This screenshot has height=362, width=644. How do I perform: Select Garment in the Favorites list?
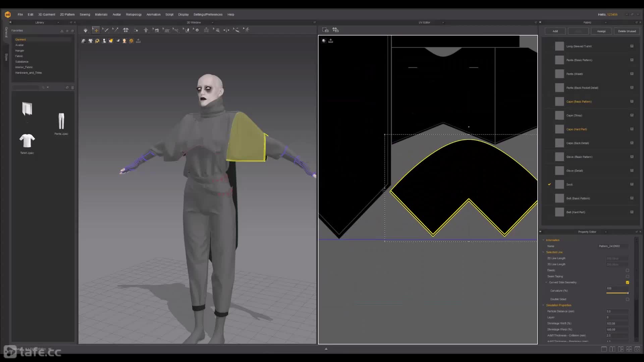pos(20,40)
